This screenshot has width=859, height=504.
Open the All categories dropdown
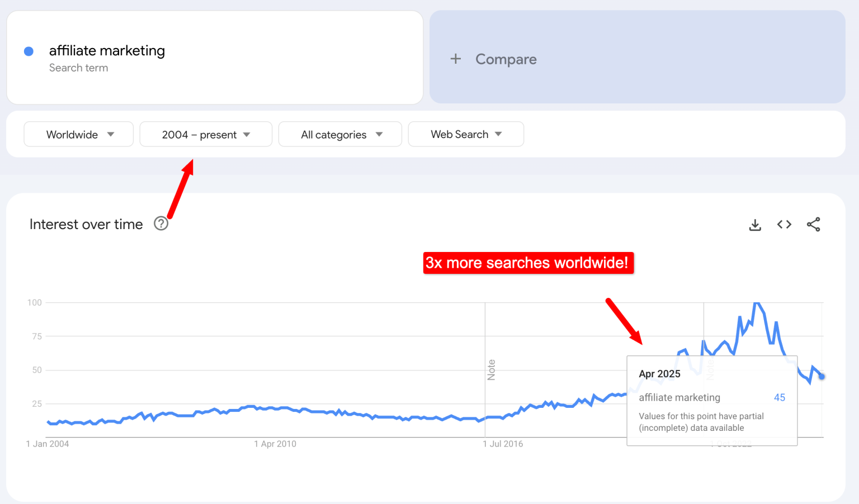point(339,134)
